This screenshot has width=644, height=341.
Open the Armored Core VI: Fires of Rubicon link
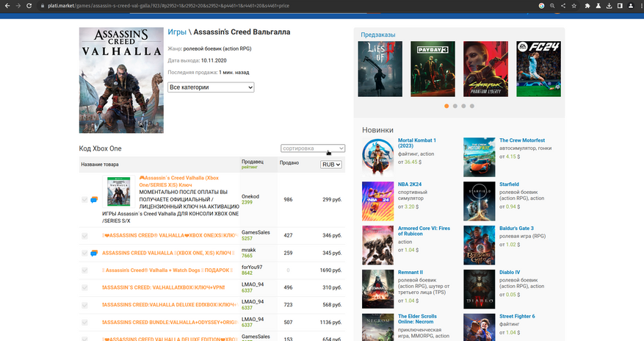tap(424, 231)
